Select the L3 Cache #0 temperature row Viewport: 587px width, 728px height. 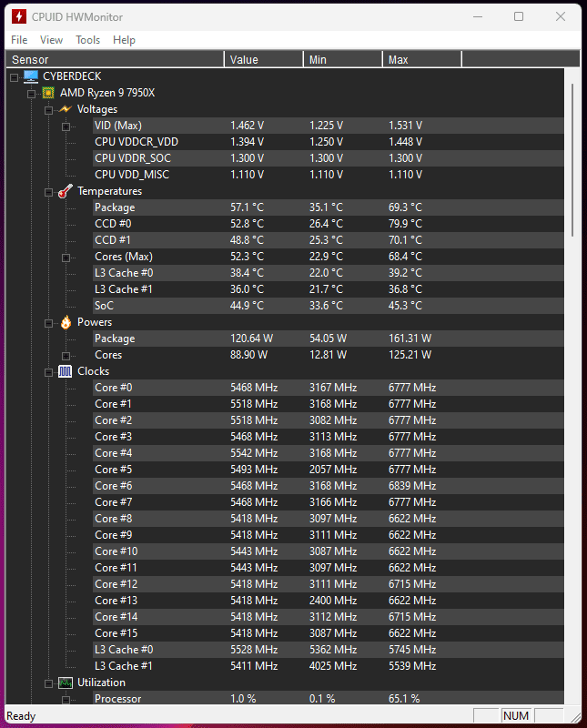coord(329,273)
